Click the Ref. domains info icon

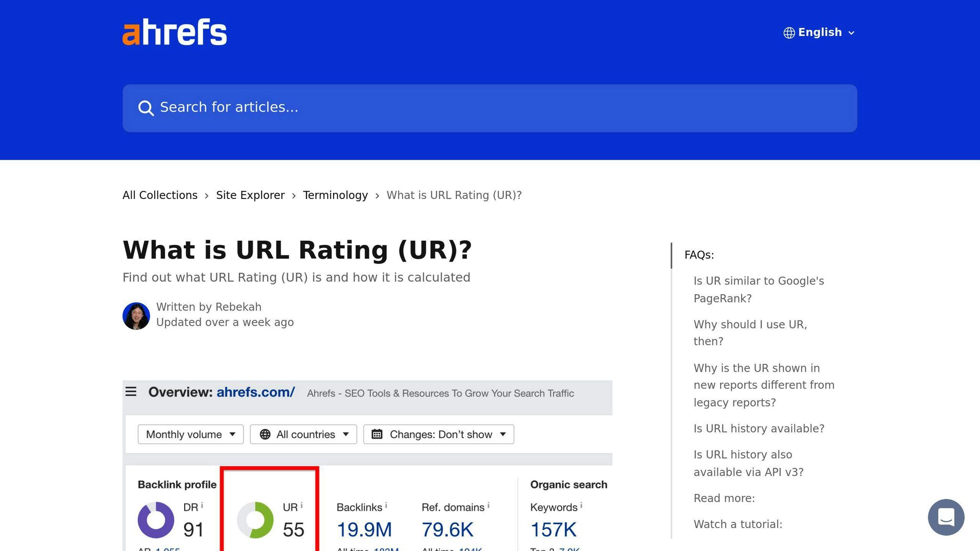[x=488, y=505]
